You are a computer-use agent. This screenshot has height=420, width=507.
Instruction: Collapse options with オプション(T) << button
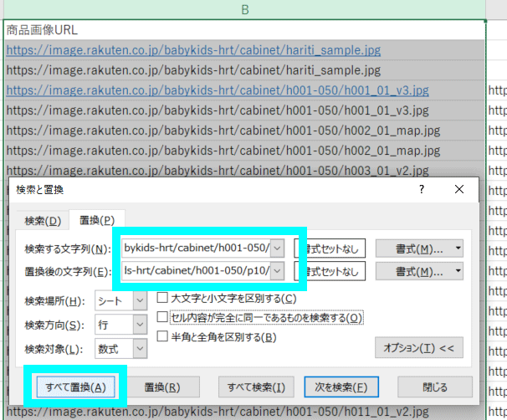pyautogui.click(x=419, y=347)
